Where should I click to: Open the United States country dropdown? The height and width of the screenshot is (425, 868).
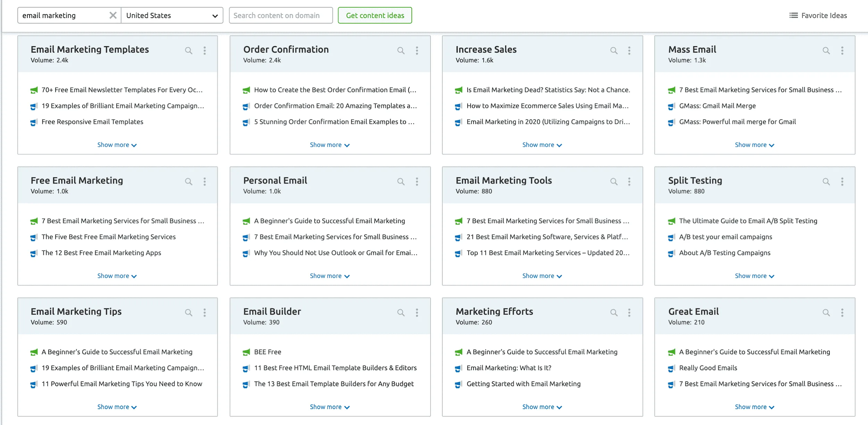(x=172, y=15)
